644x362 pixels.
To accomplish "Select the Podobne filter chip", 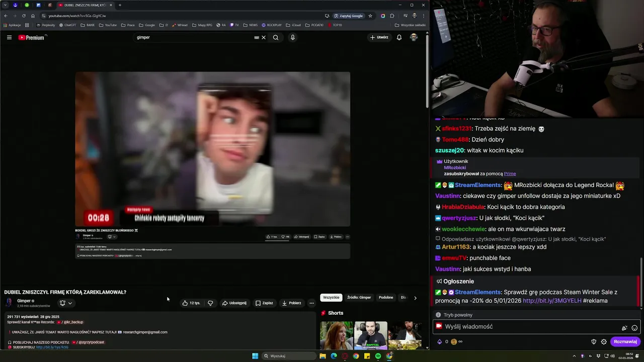I will point(386,297).
